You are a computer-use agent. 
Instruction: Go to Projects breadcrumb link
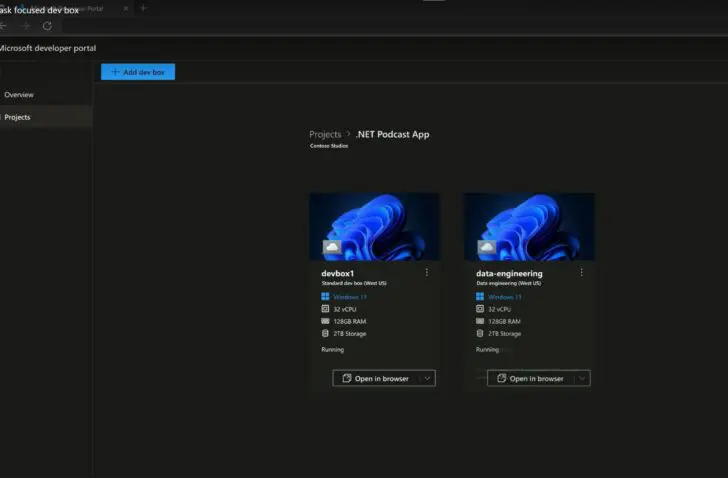coord(325,135)
